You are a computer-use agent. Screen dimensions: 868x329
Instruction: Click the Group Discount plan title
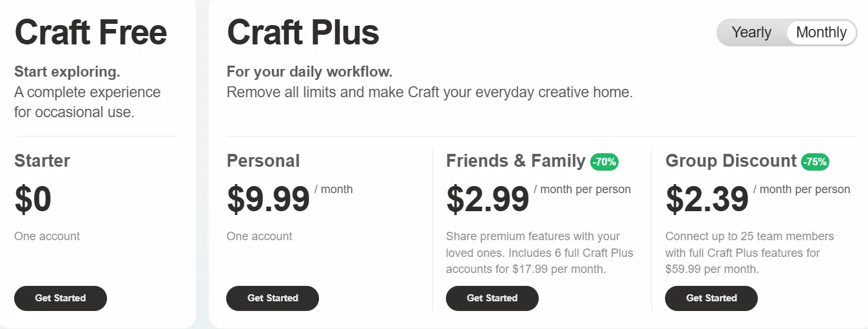pyautogui.click(x=731, y=160)
